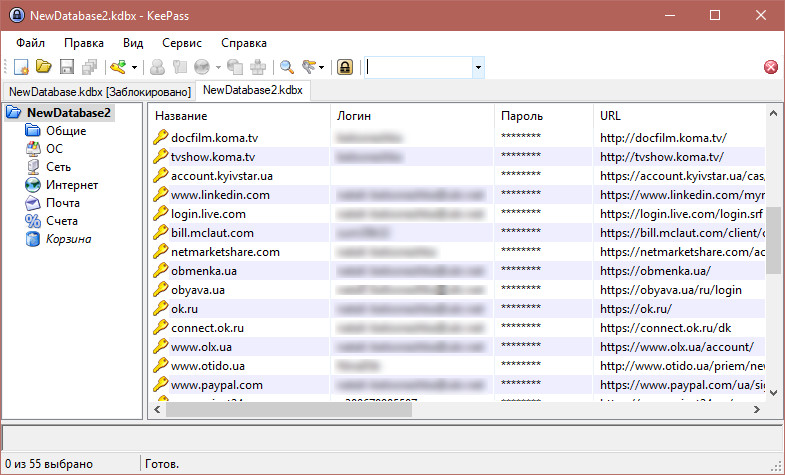785x475 pixels.
Task: Click the horizontal scrollbar thumb
Action: (x=289, y=409)
